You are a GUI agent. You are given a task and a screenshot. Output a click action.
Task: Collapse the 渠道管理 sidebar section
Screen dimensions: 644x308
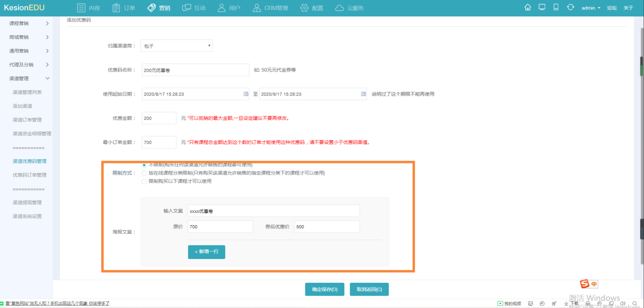[x=29, y=79]
